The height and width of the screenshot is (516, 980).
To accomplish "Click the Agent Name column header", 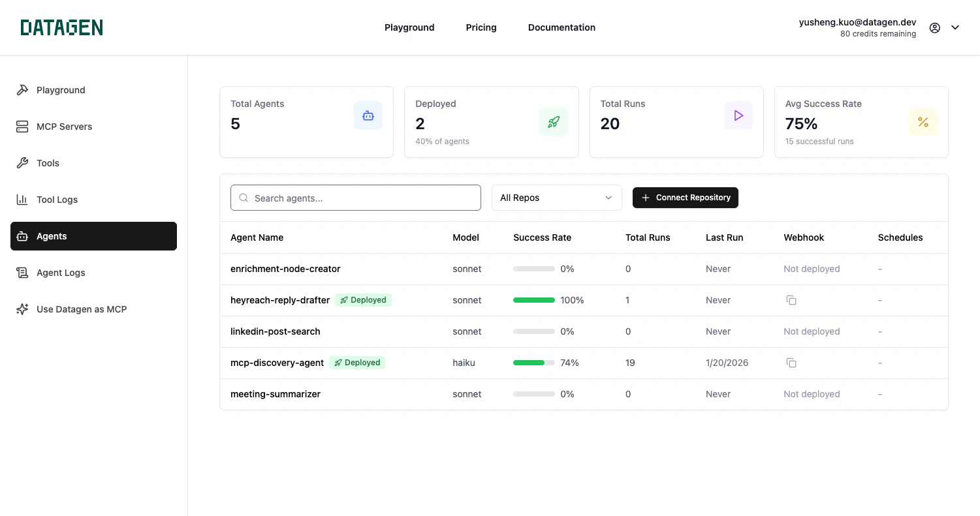I will (257, 237).
